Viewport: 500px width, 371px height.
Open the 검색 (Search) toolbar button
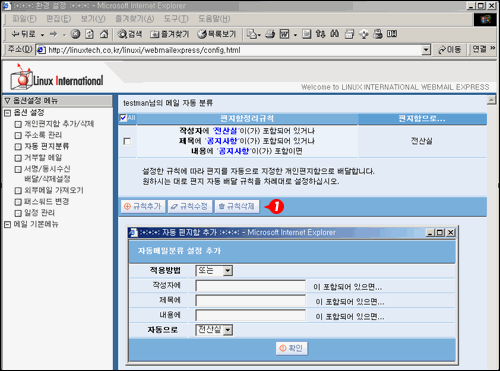(x=130, y=34)
